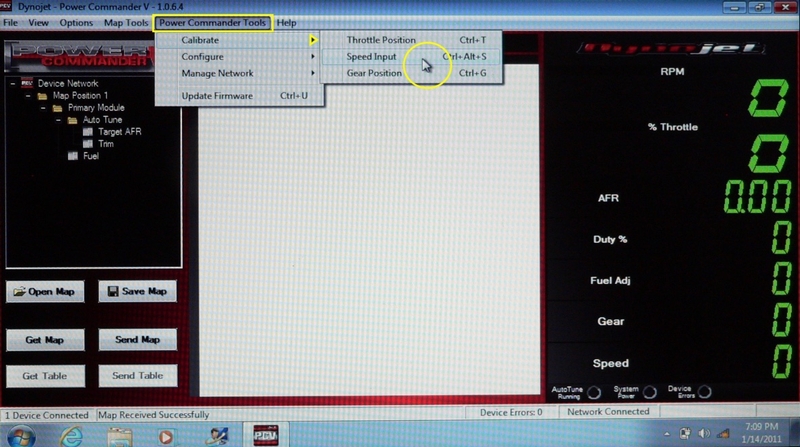This screenshot has width=800, height=447.
Task: Select the Target AFR table icon
Action: click(x=87, y=132)
